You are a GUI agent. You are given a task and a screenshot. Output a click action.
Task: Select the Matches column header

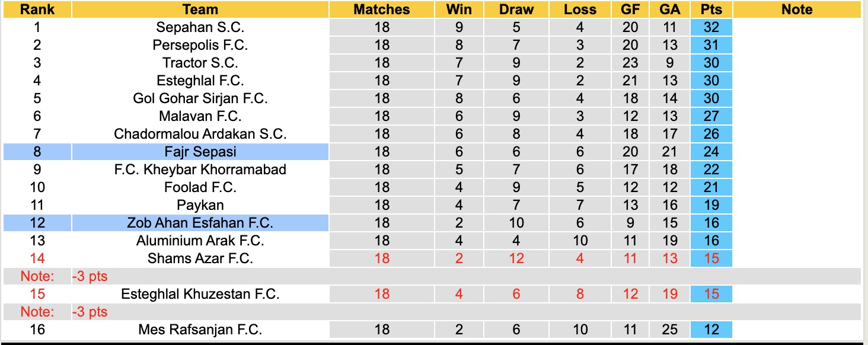pos(381,9)
